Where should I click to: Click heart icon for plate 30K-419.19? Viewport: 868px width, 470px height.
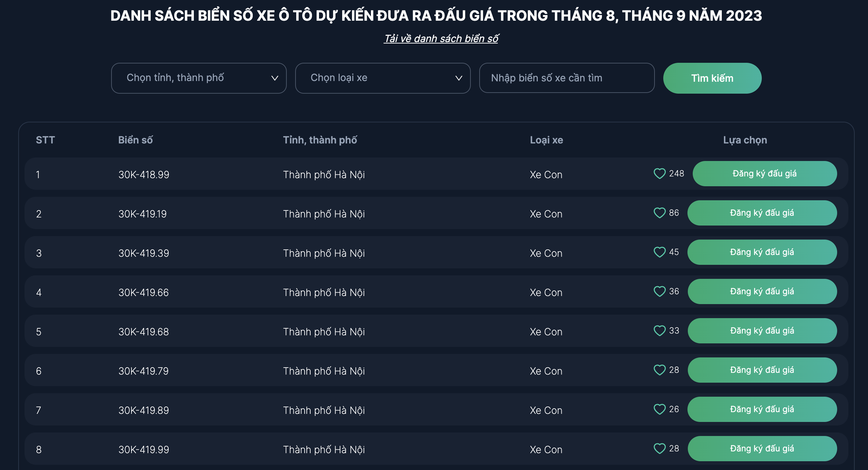point(659,213)
